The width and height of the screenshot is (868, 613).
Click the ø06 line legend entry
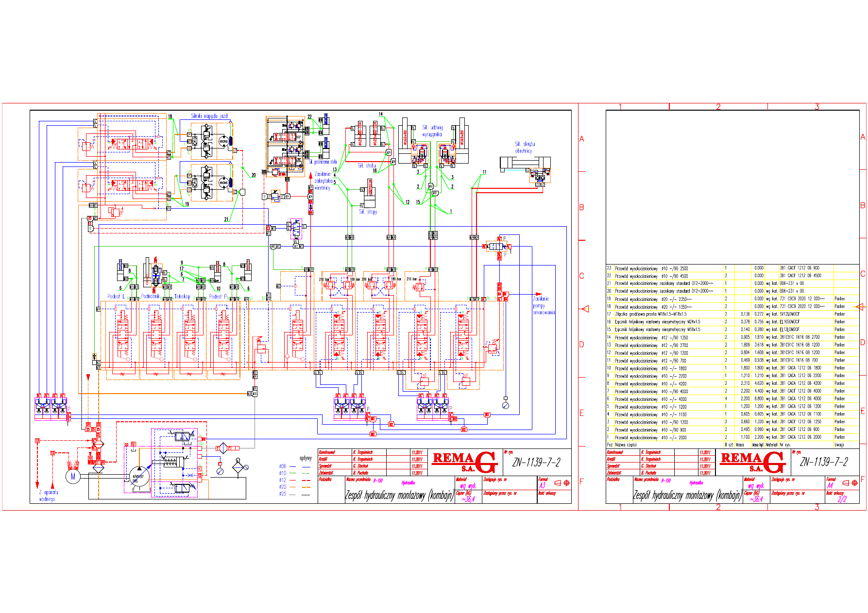295,466
